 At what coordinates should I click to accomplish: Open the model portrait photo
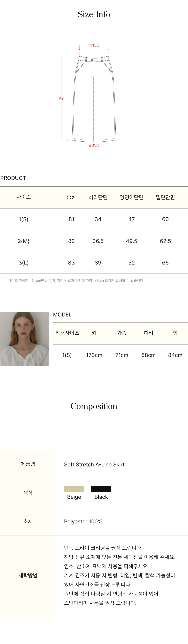25,339
